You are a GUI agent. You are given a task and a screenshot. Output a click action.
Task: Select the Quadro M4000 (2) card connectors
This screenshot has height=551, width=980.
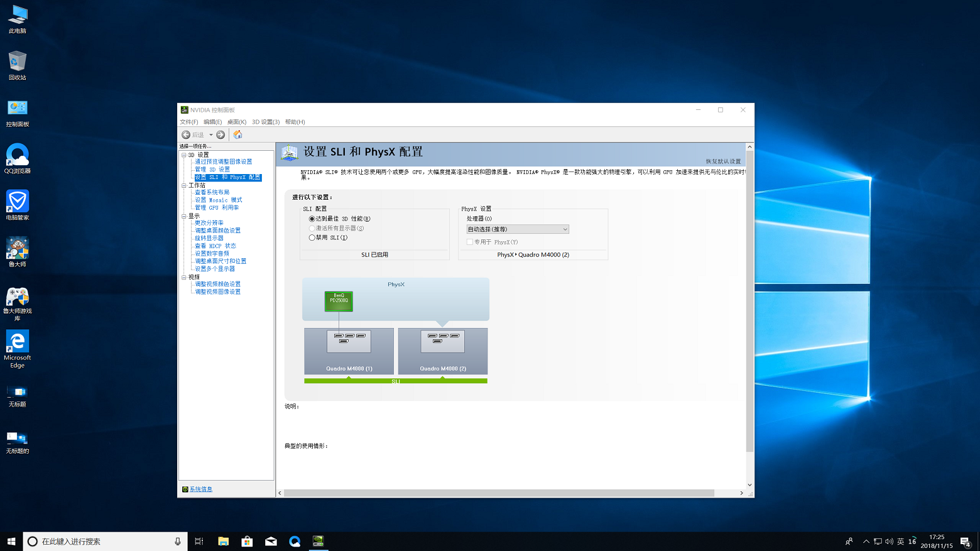pos(443,341)
